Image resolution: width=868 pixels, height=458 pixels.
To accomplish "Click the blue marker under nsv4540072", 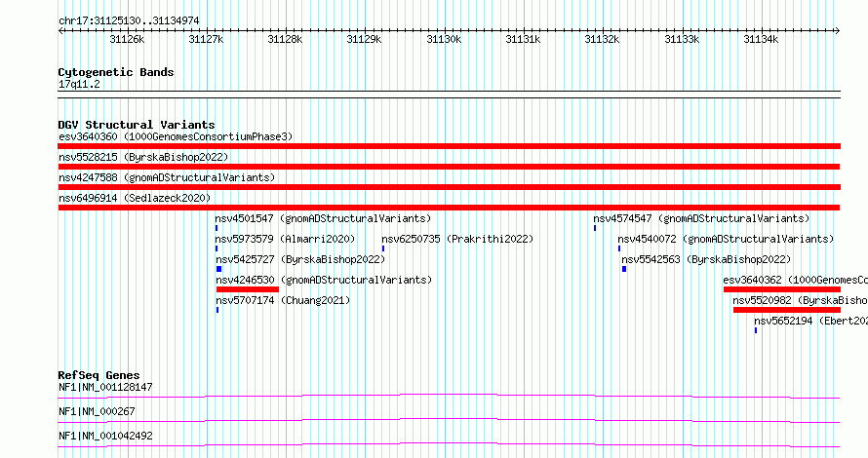I will pos(619,248).
